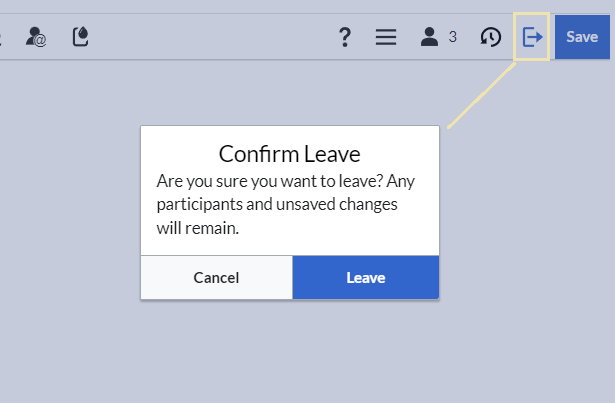615x403 pixels.
Task: Click the participant count number 3
Action: coord(452,37)
